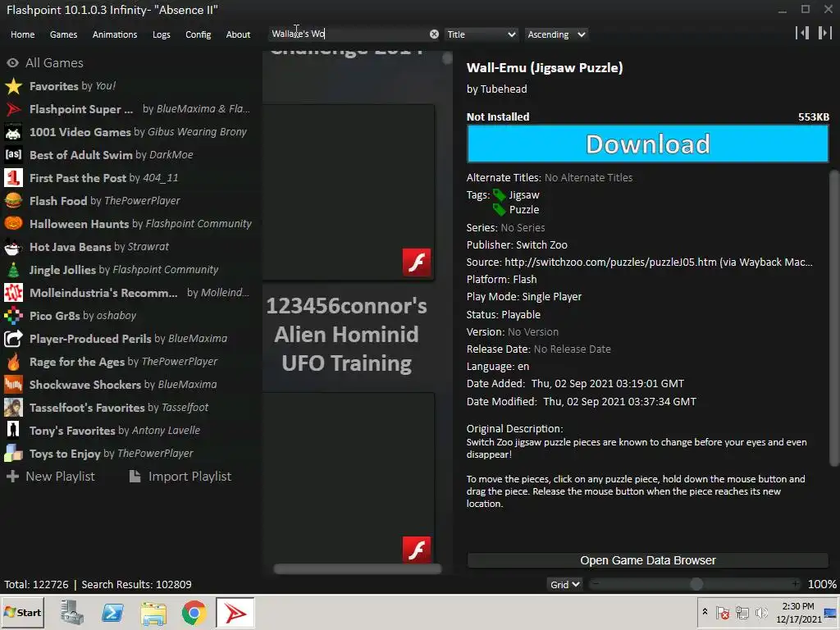Click the Molleindustria's Recommendations playlist icon
The height and width of the screenshot is (630, 840).
(13, 293)
